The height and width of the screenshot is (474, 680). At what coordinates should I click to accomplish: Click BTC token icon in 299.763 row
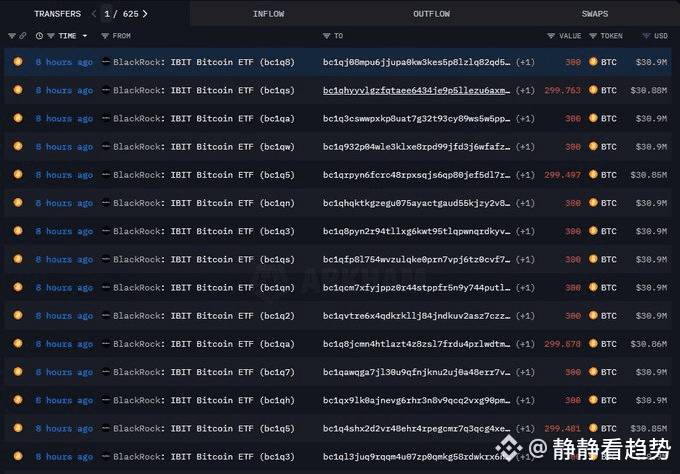click(x=593, y=90)
